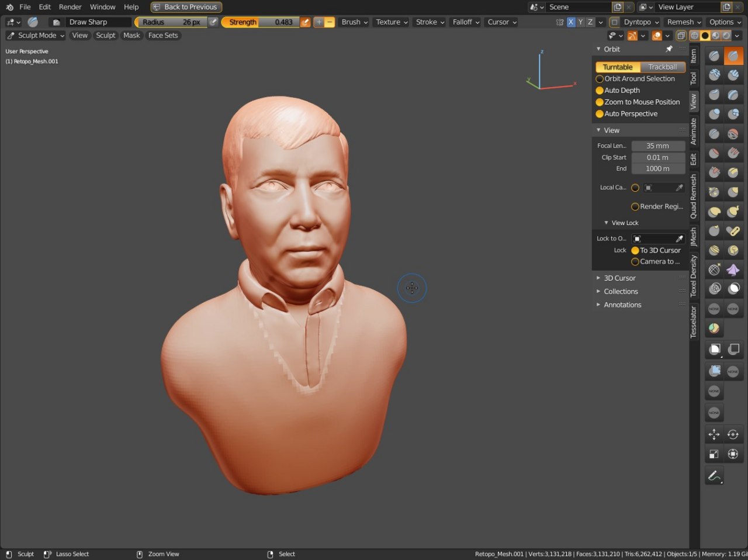
Task: Select the Clay Strips brush
Action: [x=733, y=75]
